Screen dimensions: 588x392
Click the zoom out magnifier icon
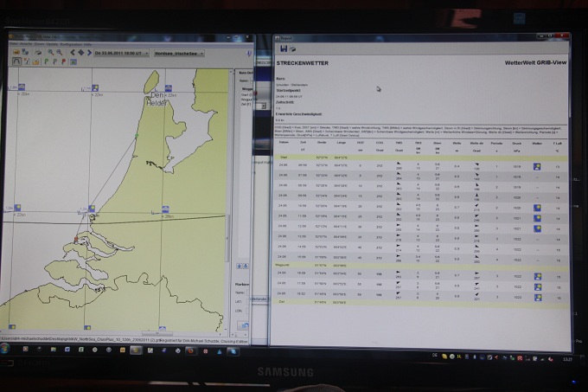(x=59, y=52)
